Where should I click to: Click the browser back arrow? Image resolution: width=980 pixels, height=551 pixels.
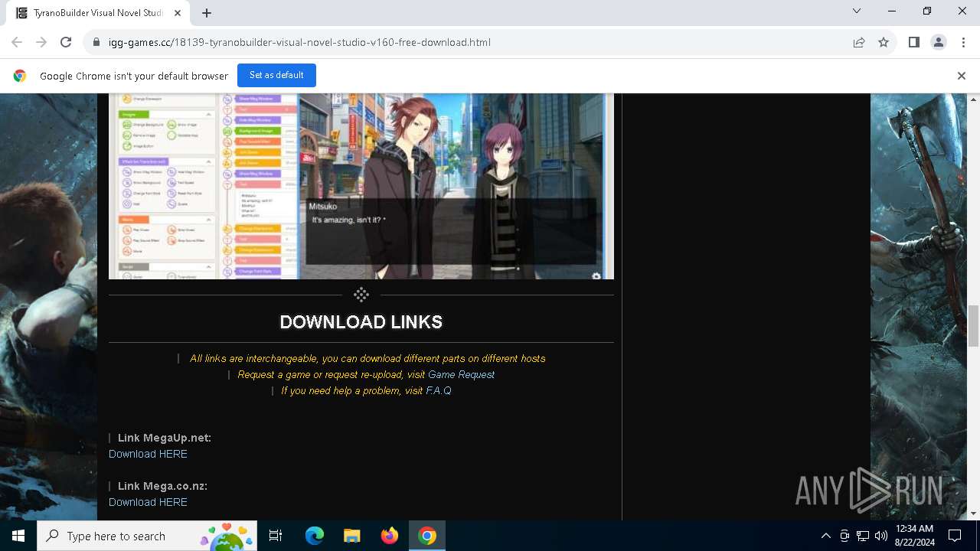pyautogui.click(x=17, y=42)
